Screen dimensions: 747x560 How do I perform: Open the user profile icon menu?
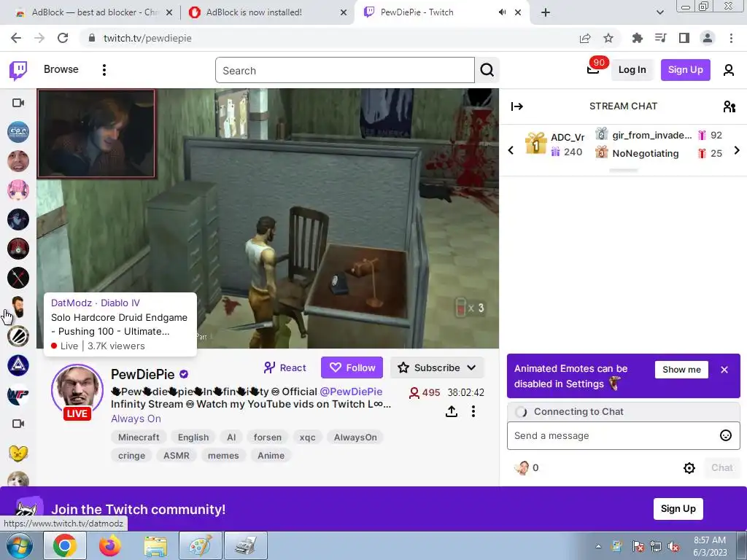point(729,70)
